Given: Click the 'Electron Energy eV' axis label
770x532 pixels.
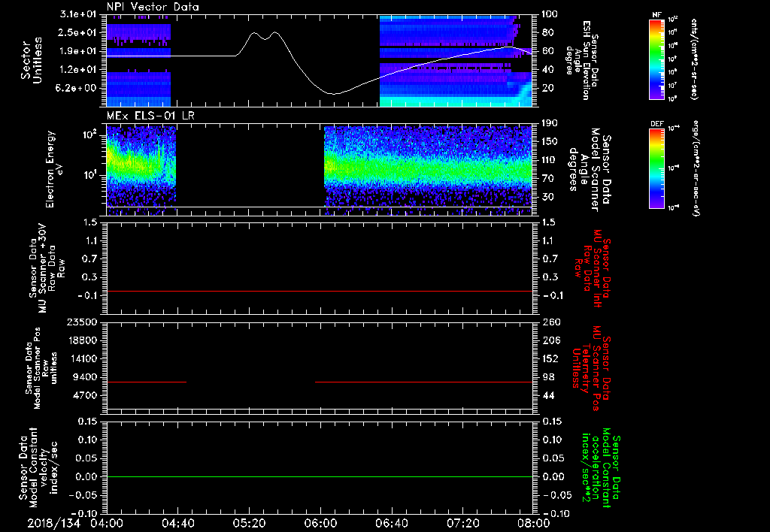Looking at the screenshot, I should tap(55, 169).
